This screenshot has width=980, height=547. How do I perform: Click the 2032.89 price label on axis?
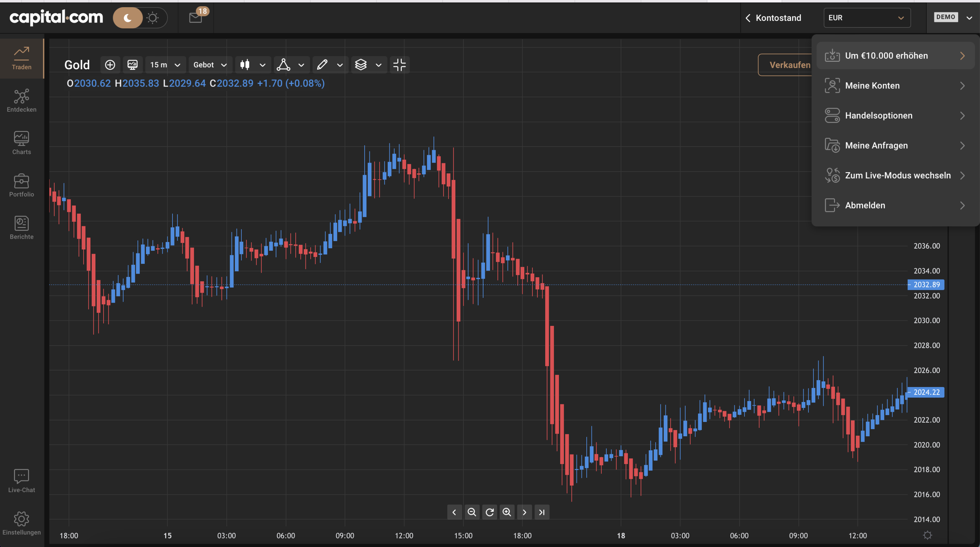pos(926,284)
